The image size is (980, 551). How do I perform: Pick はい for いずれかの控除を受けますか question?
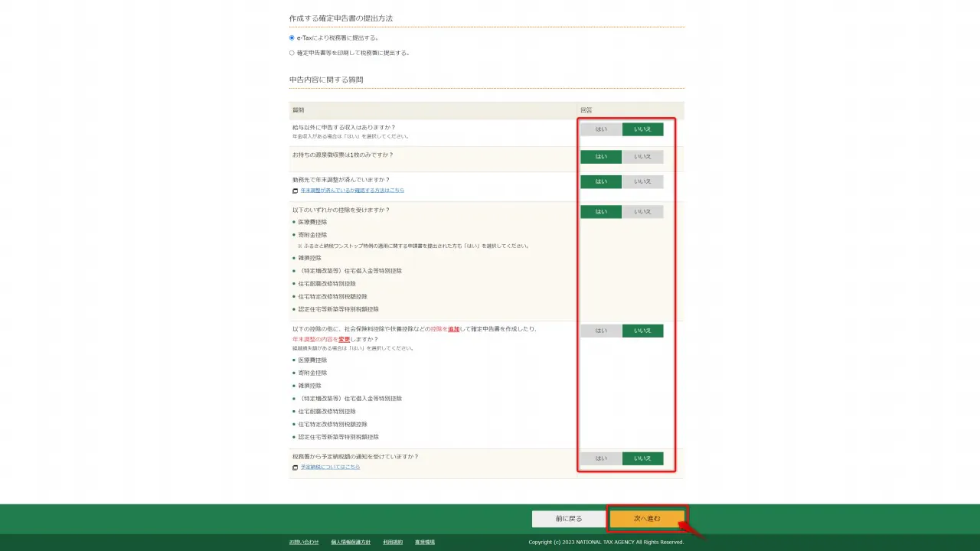pyautogui.click(x=601, y=212)
